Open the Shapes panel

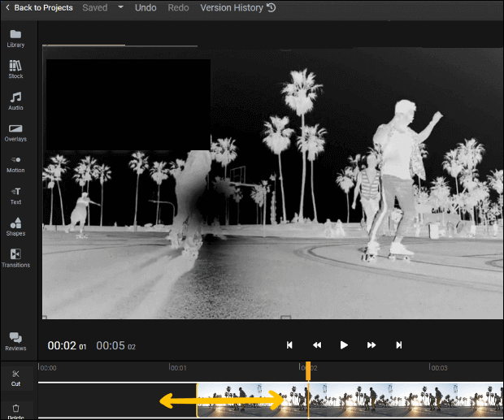point(15,227)
